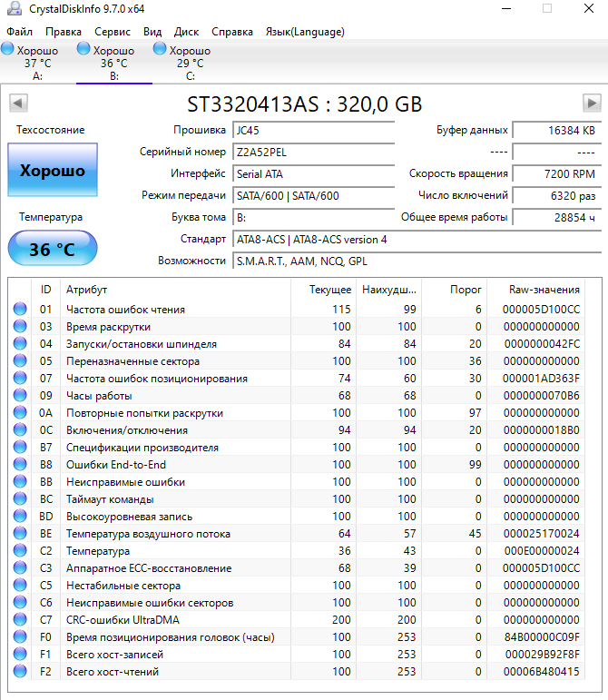
Task: Open the Правка menu
Action: [64, 32]
